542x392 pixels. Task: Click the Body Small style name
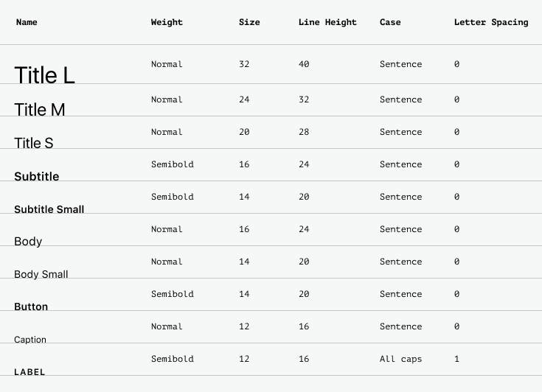pyautogui.click(x=41, y=274)
